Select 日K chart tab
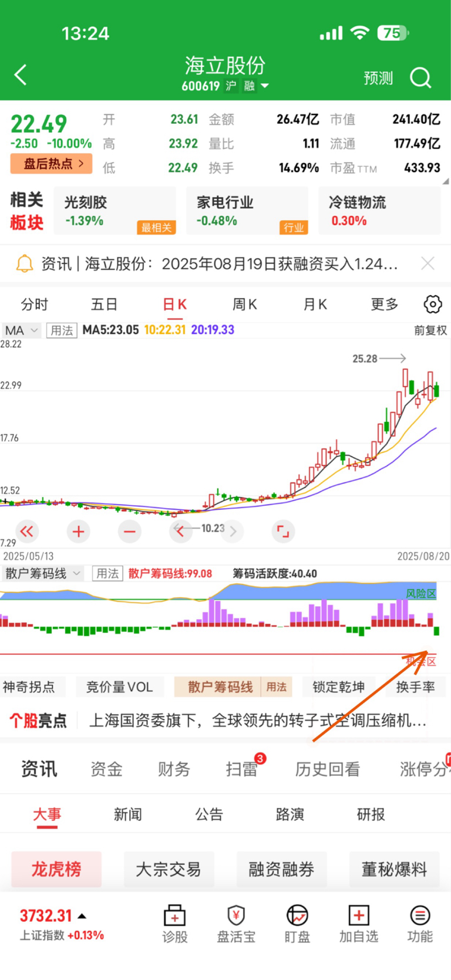Image resolution: width=451 pixels, height=980 pixels. [174, 304]
